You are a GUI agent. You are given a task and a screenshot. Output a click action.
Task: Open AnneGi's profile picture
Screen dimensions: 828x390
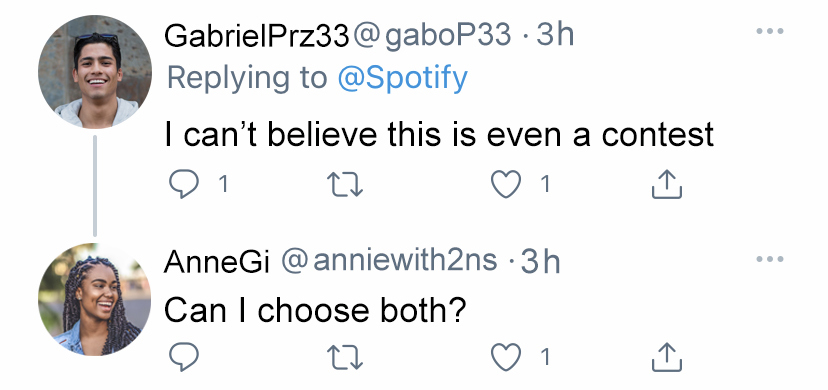pos(95,299)
